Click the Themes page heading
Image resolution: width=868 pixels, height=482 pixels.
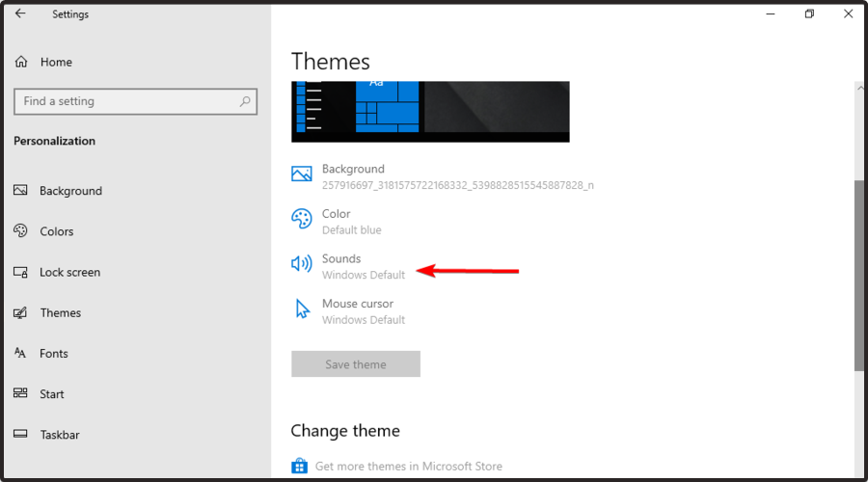[331, 62]
